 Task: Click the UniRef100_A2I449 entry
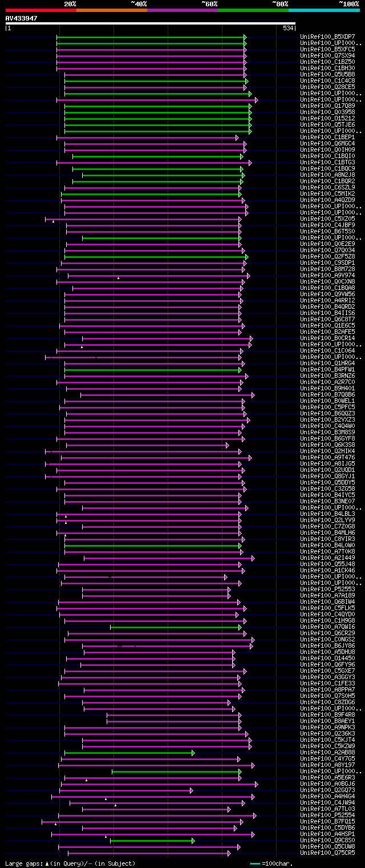[327, 558]
